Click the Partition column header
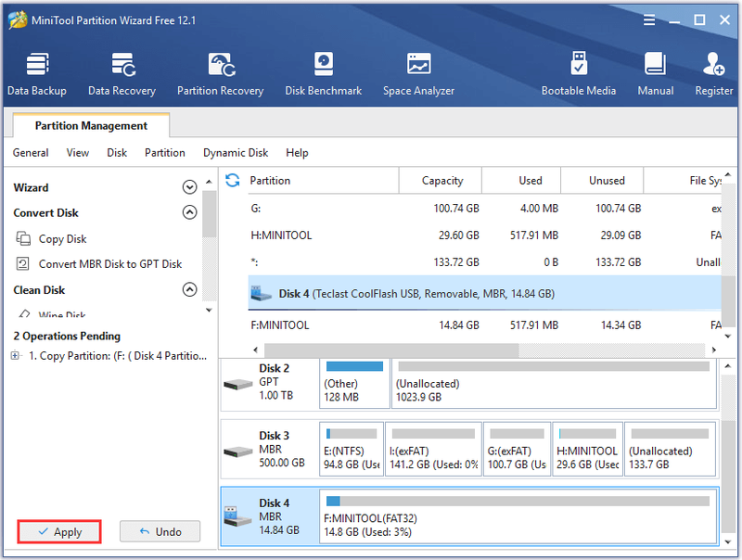The height and width of the screenshot is (560, 742). point(323,180)
